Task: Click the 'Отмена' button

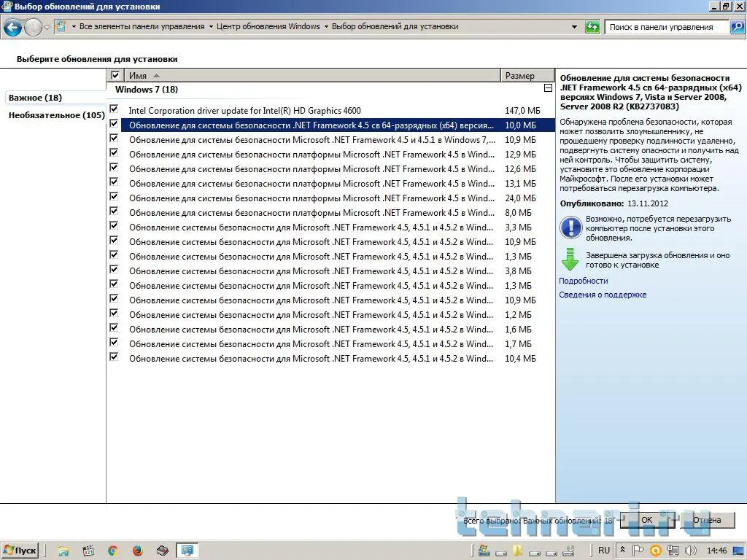Action: point(707,520)
